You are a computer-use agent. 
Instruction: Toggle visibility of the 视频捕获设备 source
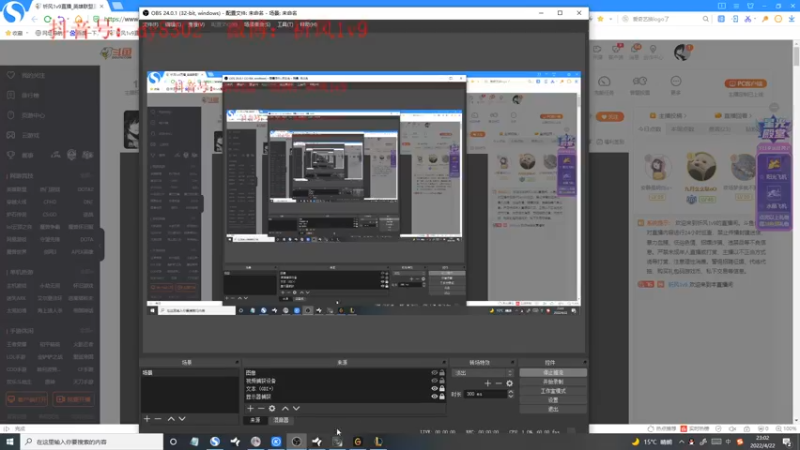click(x=434, y=381)
